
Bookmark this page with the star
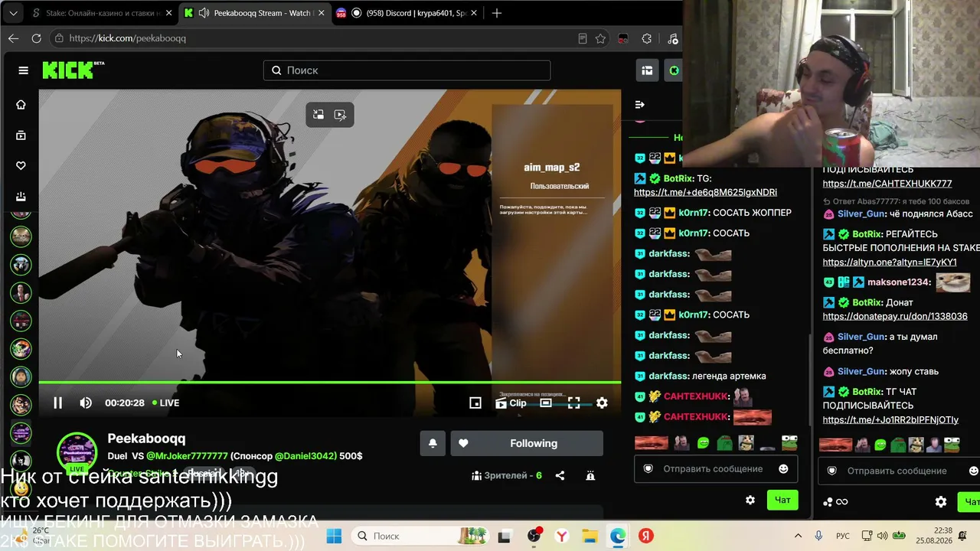pyautogui.click(x=600, y=38)
